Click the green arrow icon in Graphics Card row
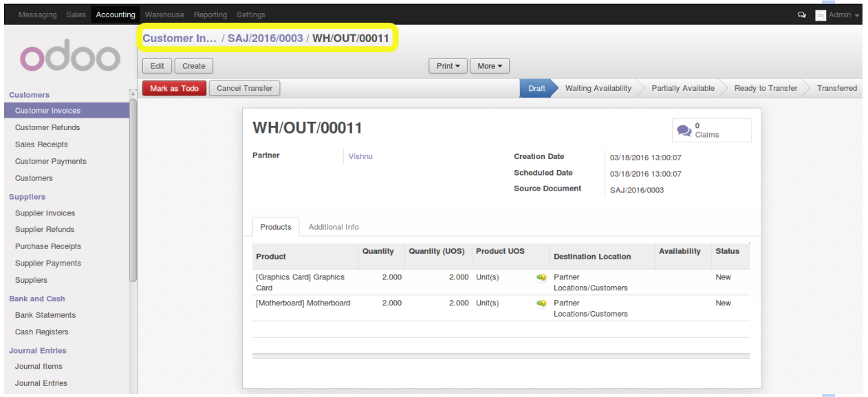868x397 pixels. point(541,277)
